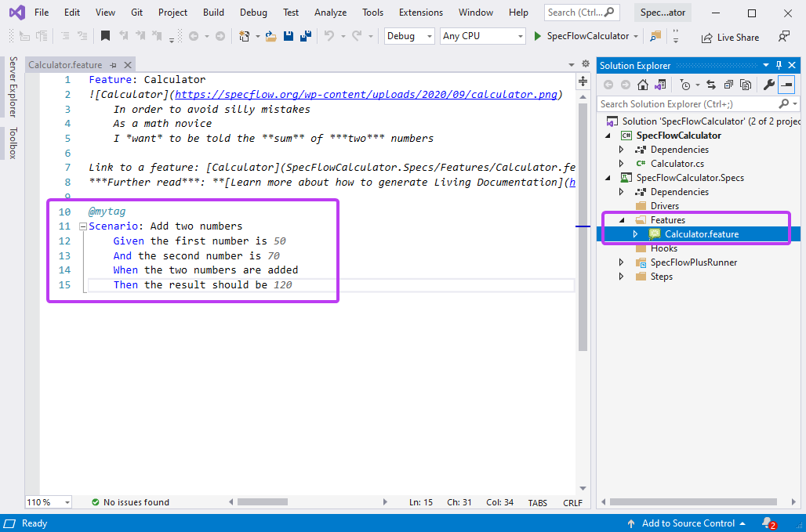Toggle the pin on the Calculator.feature tab
Image resolution: width=806 pixels, height=532 pixels.
(x=113, y=65)
